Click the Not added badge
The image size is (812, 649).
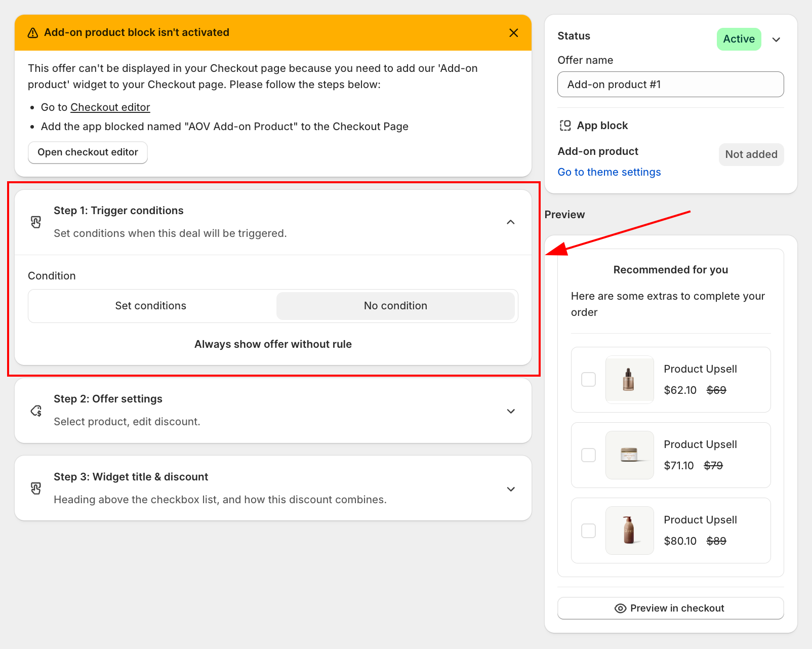pos(751,154)
